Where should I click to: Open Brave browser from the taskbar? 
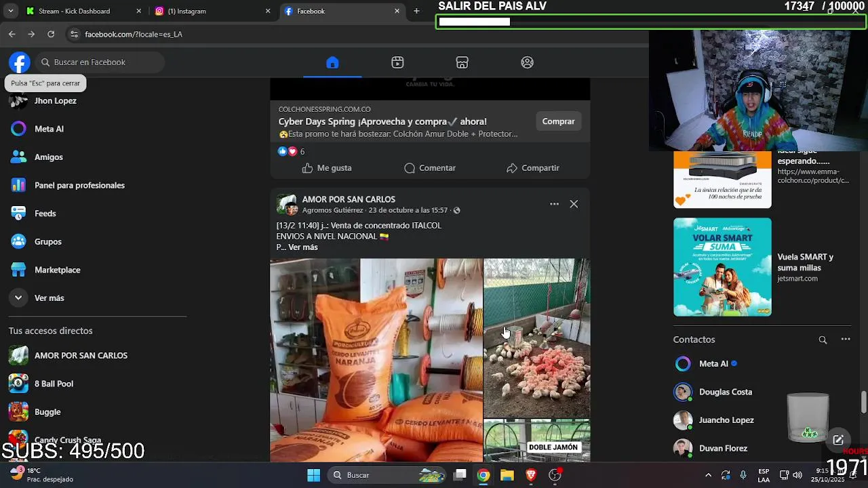point(531,475)
